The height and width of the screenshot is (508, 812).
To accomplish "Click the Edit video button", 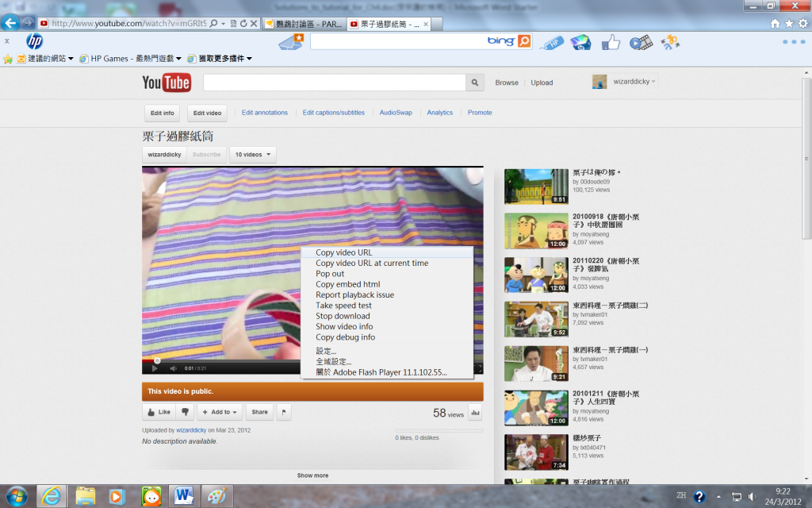I will (x=207, y=113).
